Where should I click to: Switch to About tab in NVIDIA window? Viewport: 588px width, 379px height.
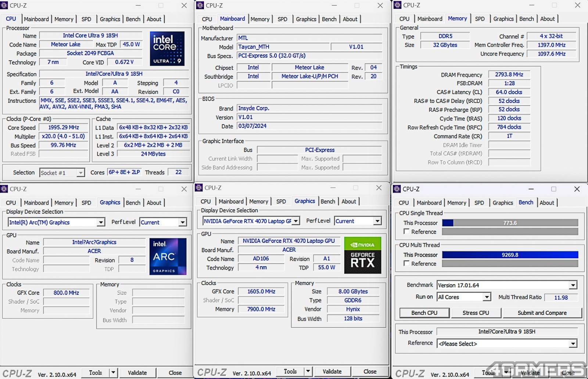click(x=349, y=201)
